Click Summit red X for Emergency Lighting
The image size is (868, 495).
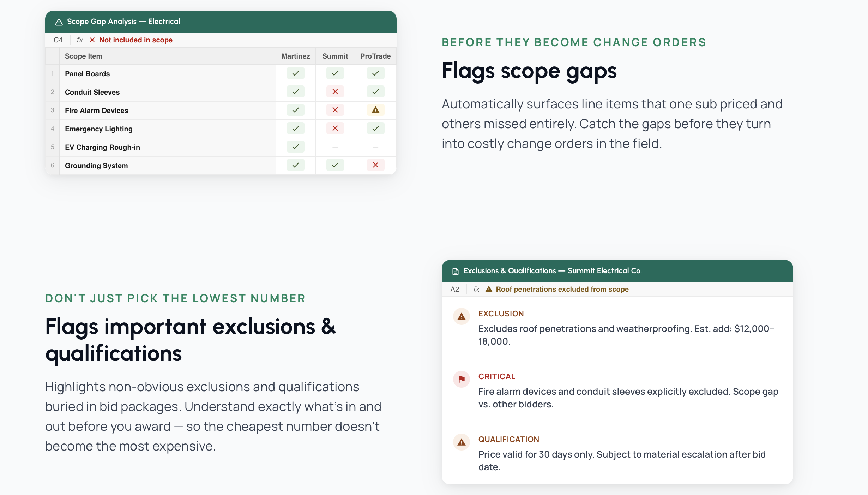coord(335,129)
